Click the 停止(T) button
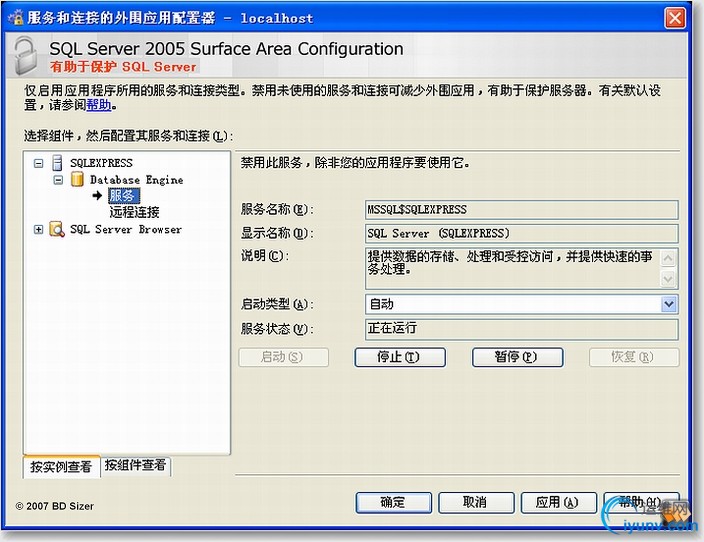 pos(400,357)
